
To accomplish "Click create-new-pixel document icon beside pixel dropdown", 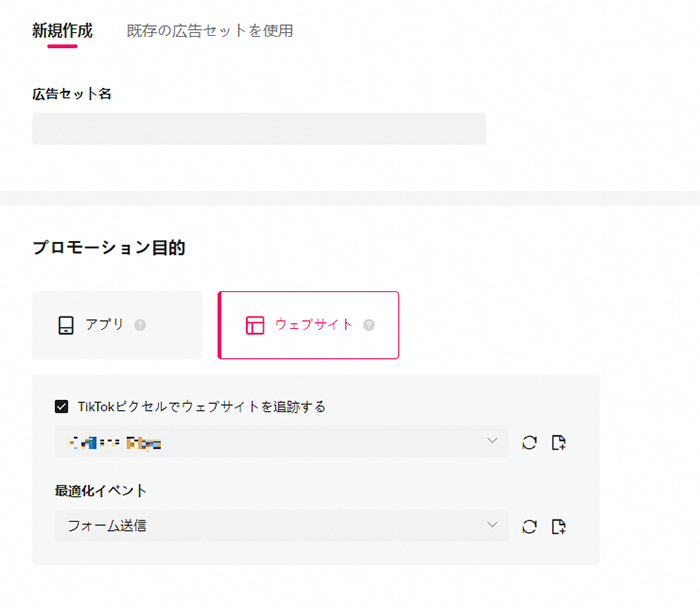I will pos(558,442).
